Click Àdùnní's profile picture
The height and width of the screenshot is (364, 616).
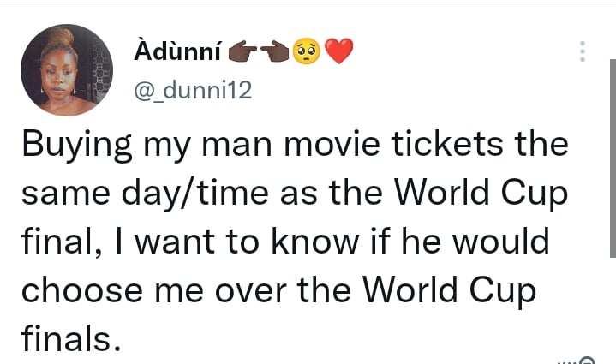[x=67, y=70]
